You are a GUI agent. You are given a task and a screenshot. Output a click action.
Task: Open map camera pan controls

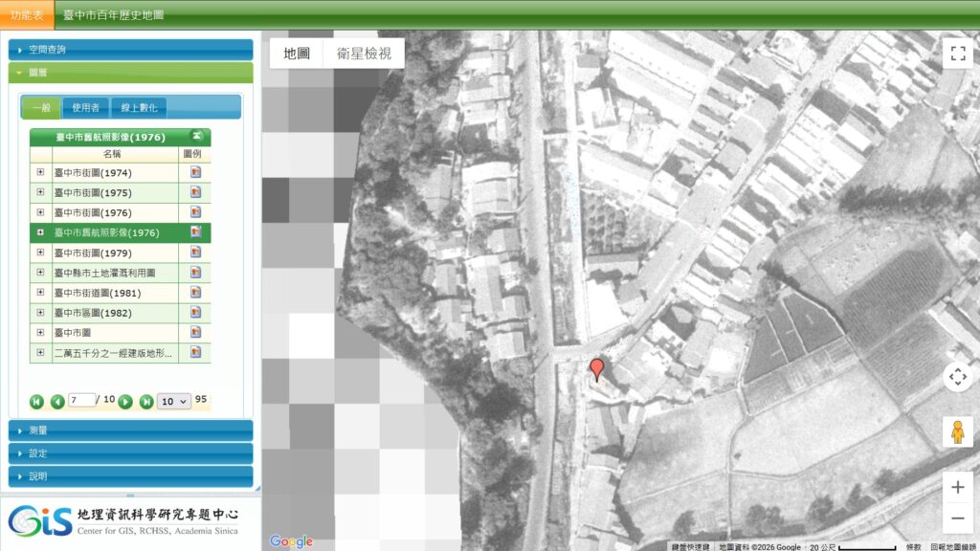coord(957,377)
